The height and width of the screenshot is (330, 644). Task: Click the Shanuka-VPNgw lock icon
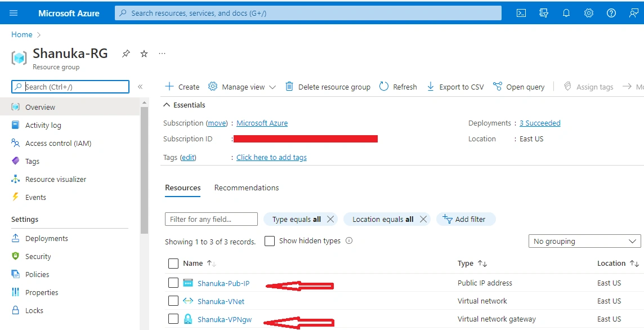point(187,319)
